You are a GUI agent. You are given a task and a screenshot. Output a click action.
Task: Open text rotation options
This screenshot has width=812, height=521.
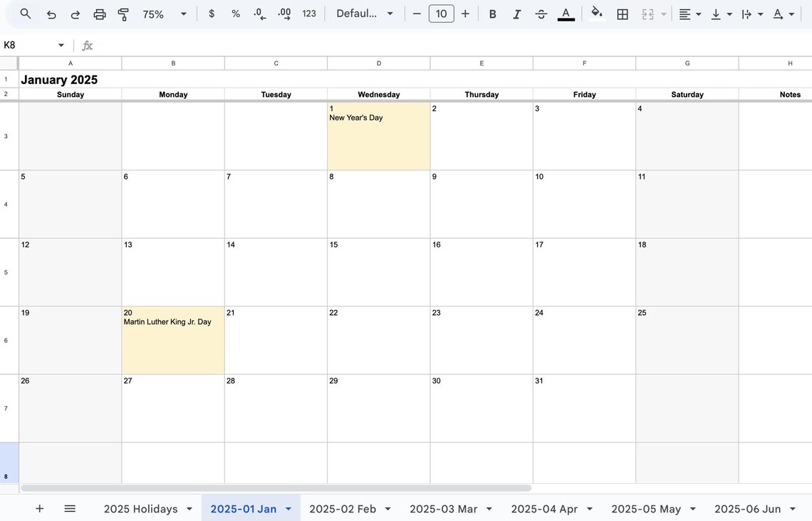[783, 14]
